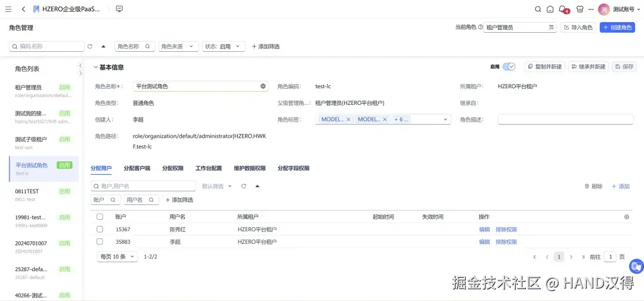This screenshot has width=644, height=301.
Task: Open the global search magnifier icon
Action: (x=538, y=9)
